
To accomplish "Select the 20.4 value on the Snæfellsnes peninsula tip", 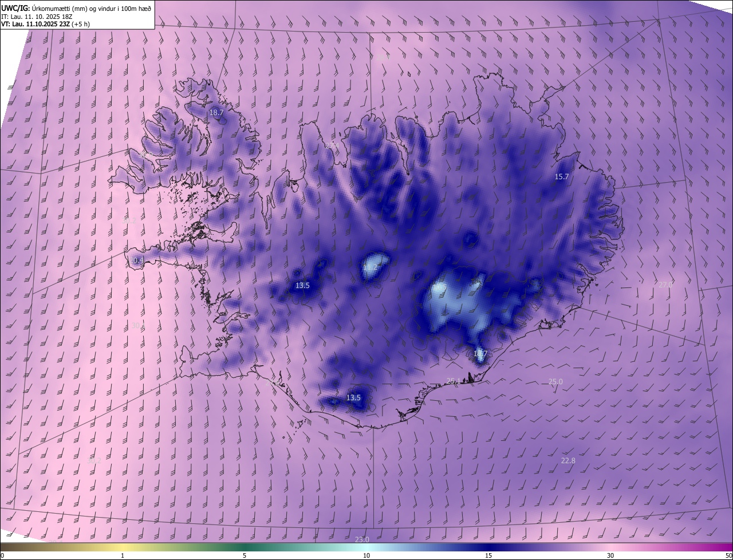I will click(x=136, y=261).
